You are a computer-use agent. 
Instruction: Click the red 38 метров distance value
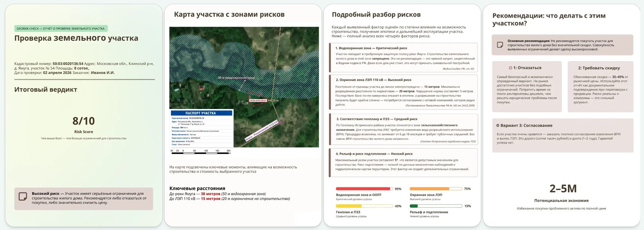[x=210, y=194]
